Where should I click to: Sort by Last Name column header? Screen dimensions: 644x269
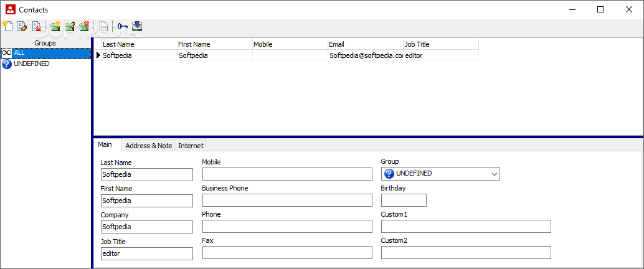point(140,44)
